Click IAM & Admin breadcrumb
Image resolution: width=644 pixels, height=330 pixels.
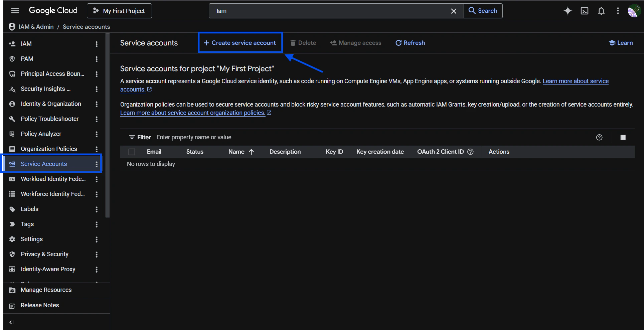pyautogui.click(x=36, y=27)
